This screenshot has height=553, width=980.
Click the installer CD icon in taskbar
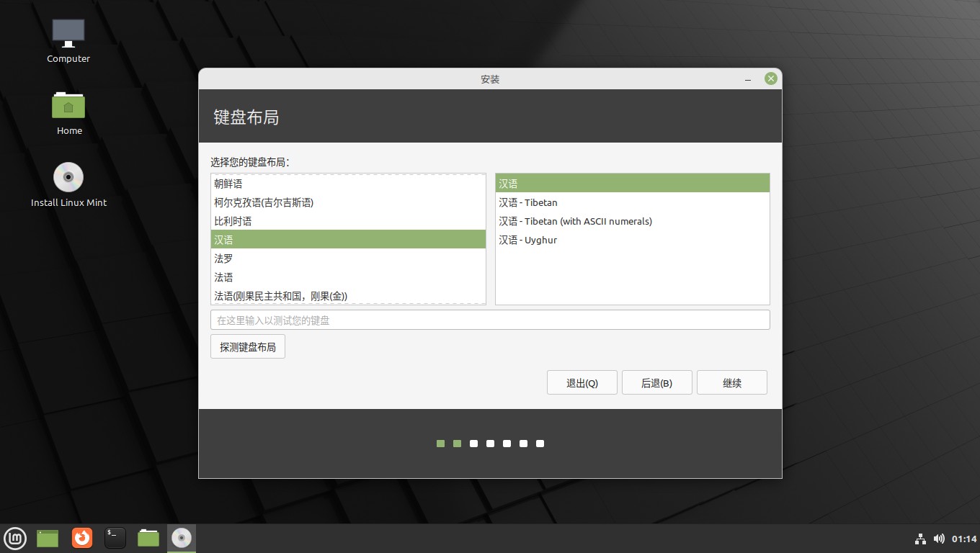pyautogui.click(x=181, y=538)
